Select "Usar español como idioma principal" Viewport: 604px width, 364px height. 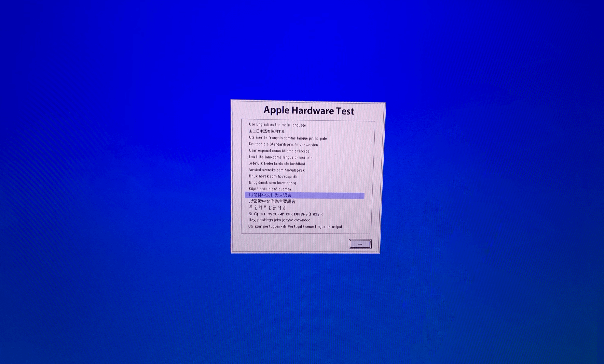(x=279, y=151)
